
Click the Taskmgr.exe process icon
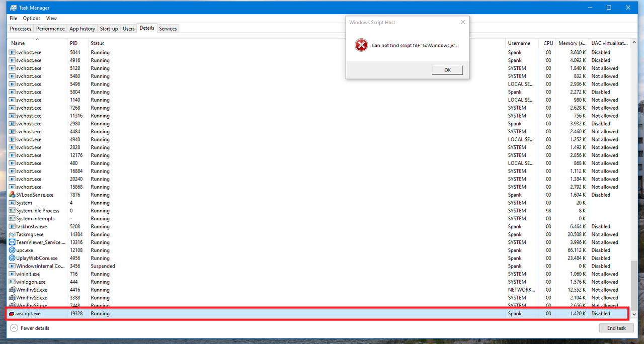pos(12,234)
